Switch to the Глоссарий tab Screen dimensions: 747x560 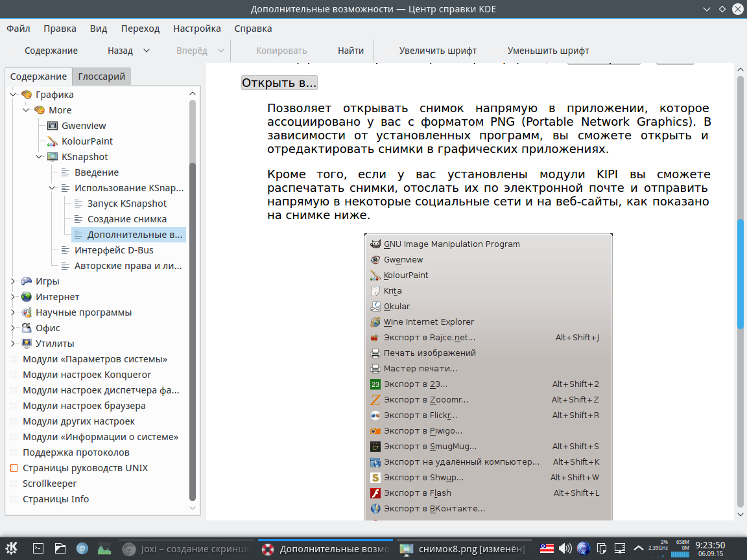[101, 76]
